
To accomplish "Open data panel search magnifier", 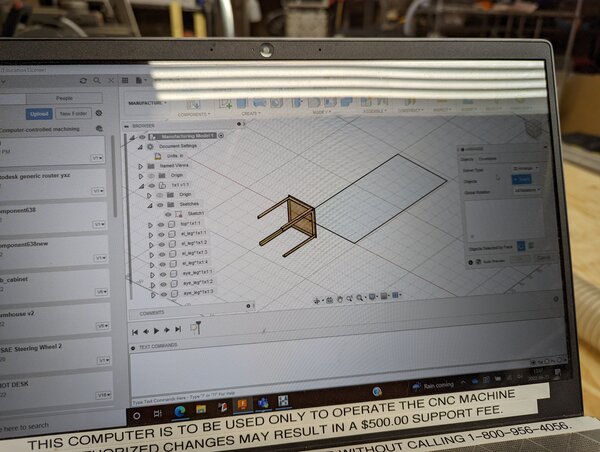I will (x=97, y=80).
